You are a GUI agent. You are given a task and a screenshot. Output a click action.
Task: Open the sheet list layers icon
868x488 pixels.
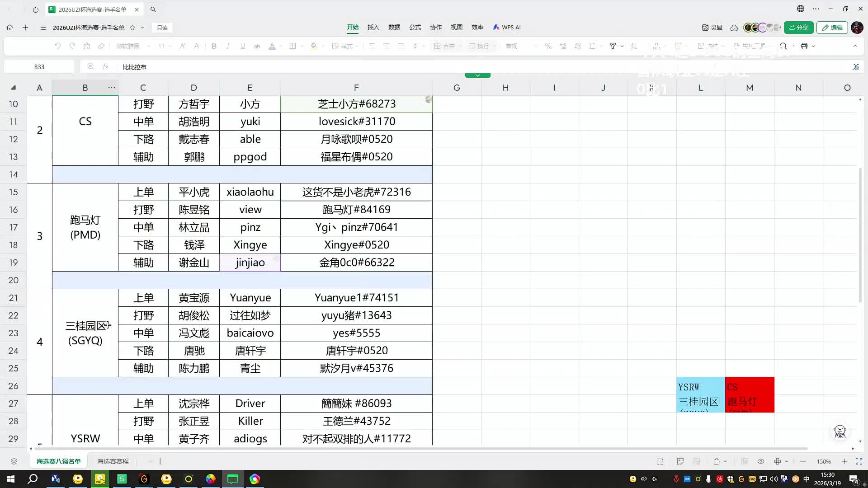[x=14, y=461]
